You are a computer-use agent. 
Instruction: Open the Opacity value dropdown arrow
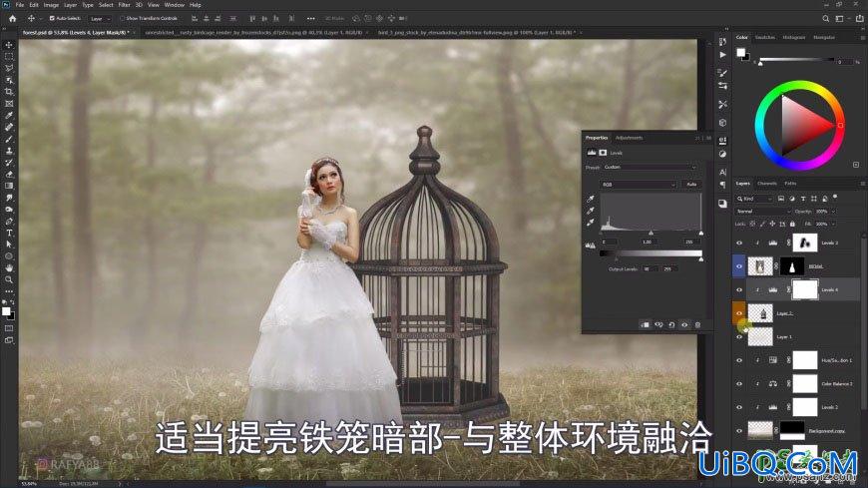(833, 211)
